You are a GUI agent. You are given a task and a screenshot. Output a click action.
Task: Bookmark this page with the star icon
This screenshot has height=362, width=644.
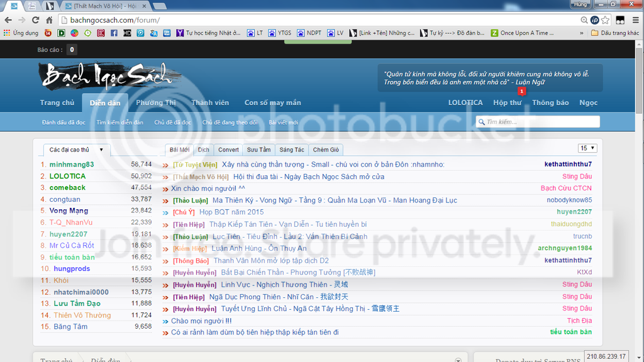[605, 20]
